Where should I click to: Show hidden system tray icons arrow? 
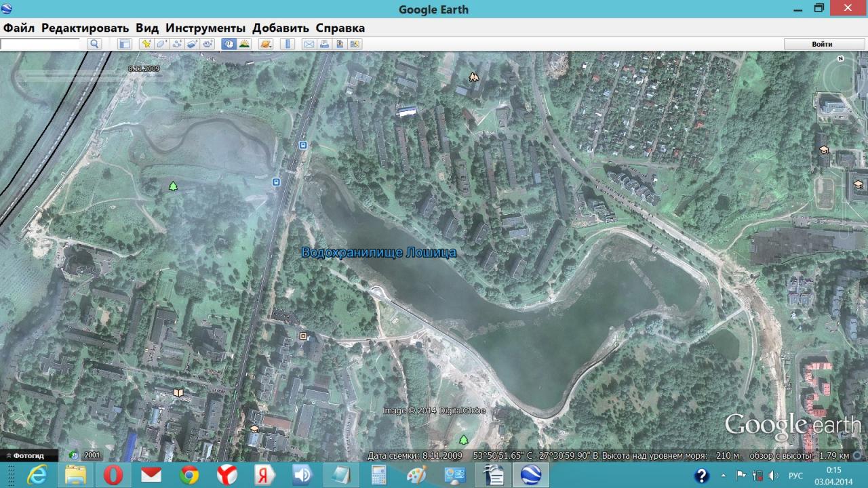coord(723,475)
